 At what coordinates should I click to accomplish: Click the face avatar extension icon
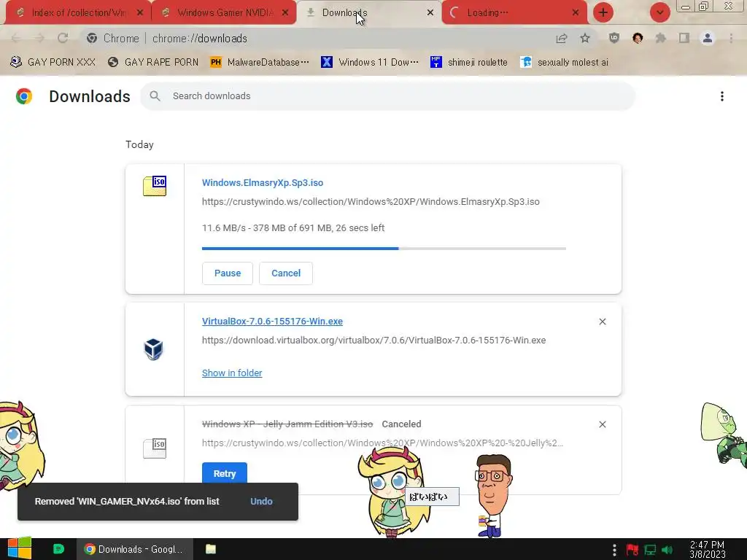coord(638,38)
